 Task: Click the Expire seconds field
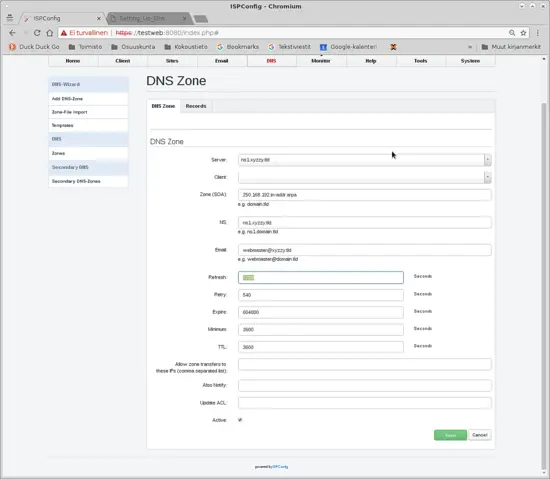(321, 312)
